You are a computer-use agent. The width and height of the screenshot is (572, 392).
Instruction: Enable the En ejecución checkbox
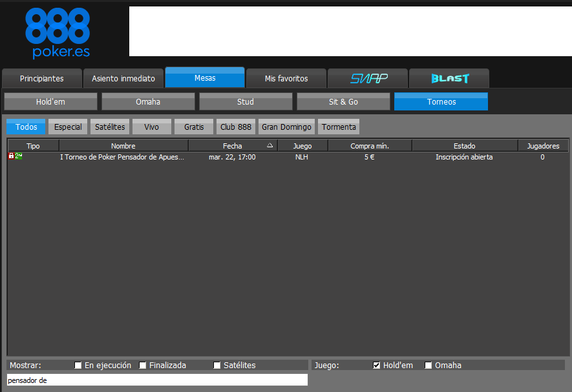tap(78, 366)
